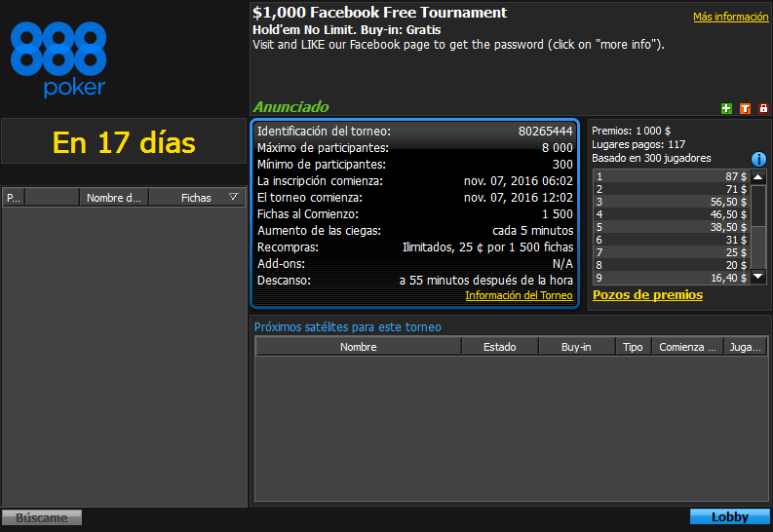Sort satellites by Tipo column
This screenshot has height=532, width=773.
[x=633, y=347]
